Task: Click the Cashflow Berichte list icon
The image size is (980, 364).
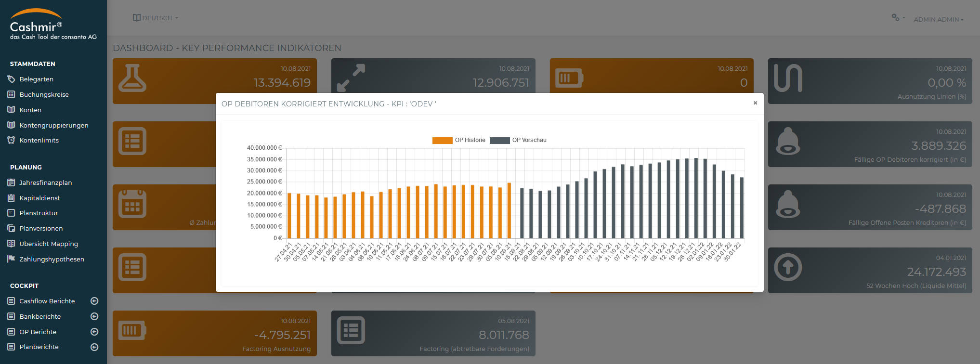Action: tap(11, 301)
